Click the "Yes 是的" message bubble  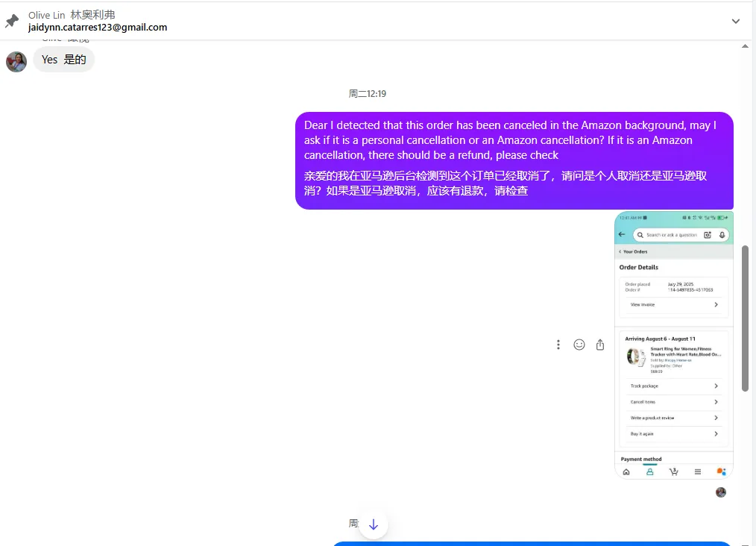click(63, 60)
